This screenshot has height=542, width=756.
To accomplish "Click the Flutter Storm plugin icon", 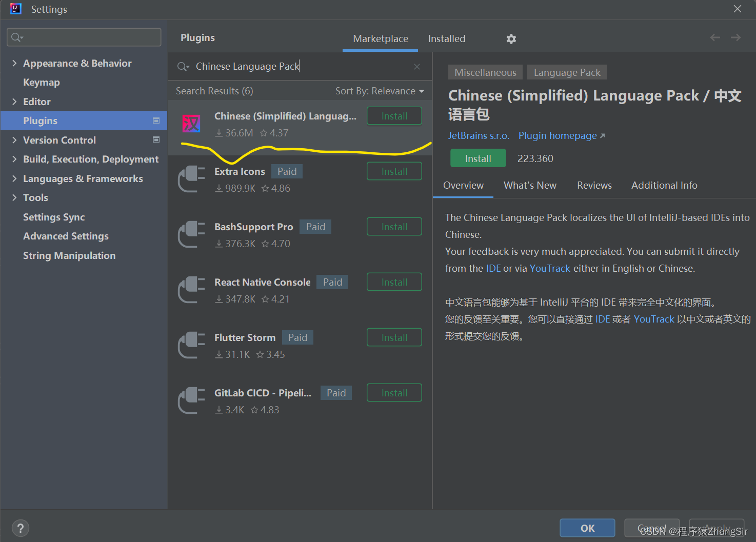I will pos(191,345).
